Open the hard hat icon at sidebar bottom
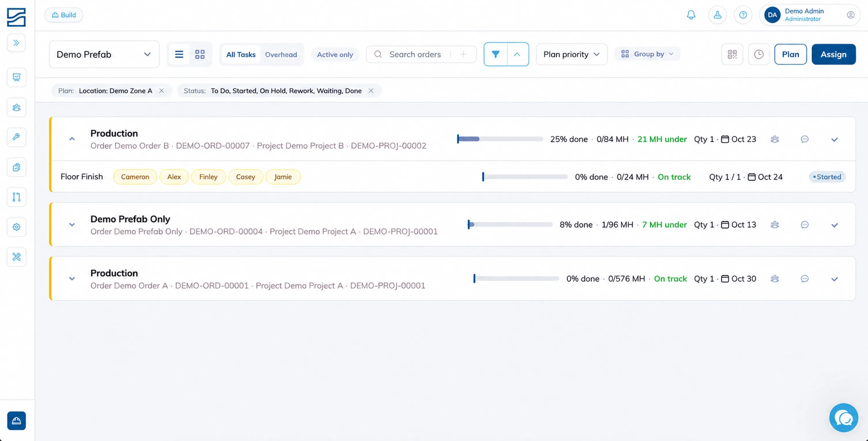The image size is (868, 441). [x=16, y=421]
